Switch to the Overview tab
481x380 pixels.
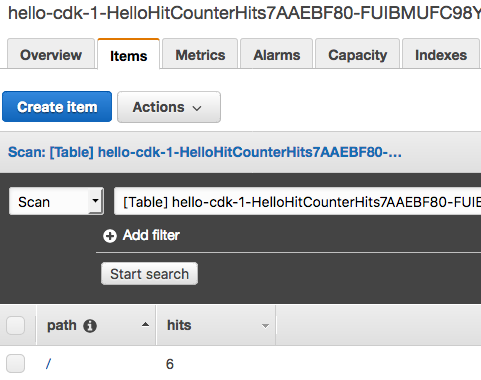tap(51, 54)
